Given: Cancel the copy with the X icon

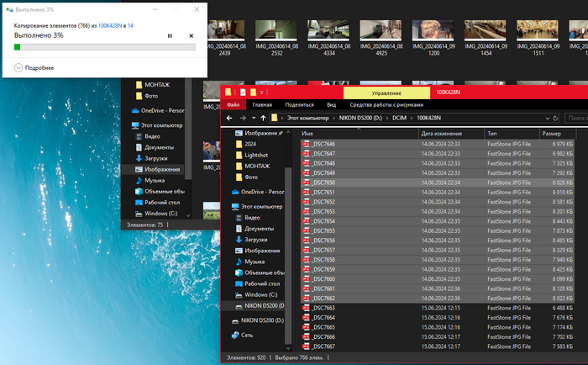Looking at the screenshot, I should click(x=191, y=35).
